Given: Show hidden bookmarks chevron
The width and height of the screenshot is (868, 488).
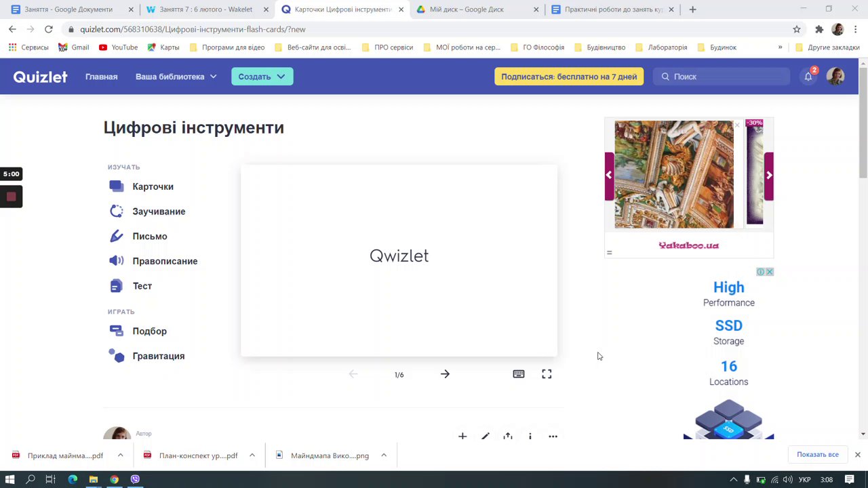Looking at the screenshot, I should coord(780,47).
